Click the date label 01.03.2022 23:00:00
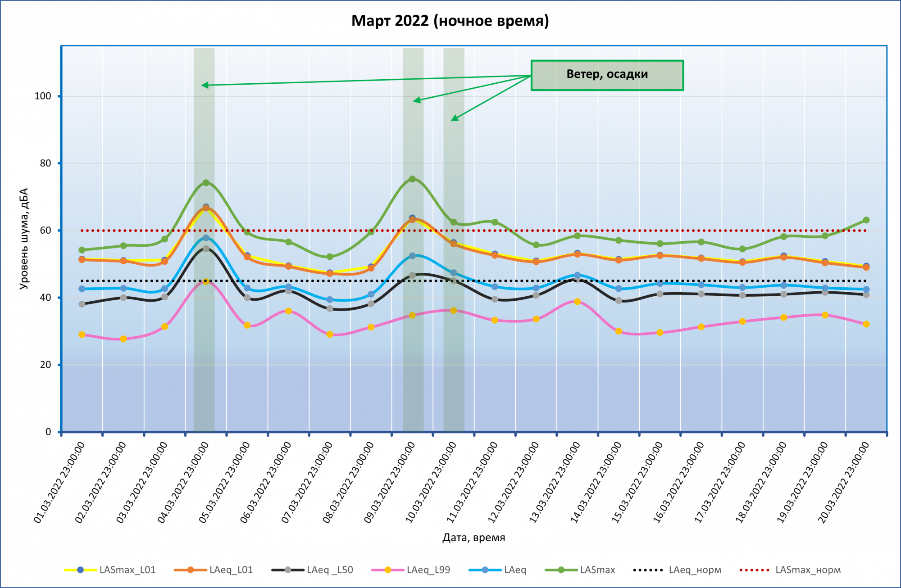 point(59,483)
